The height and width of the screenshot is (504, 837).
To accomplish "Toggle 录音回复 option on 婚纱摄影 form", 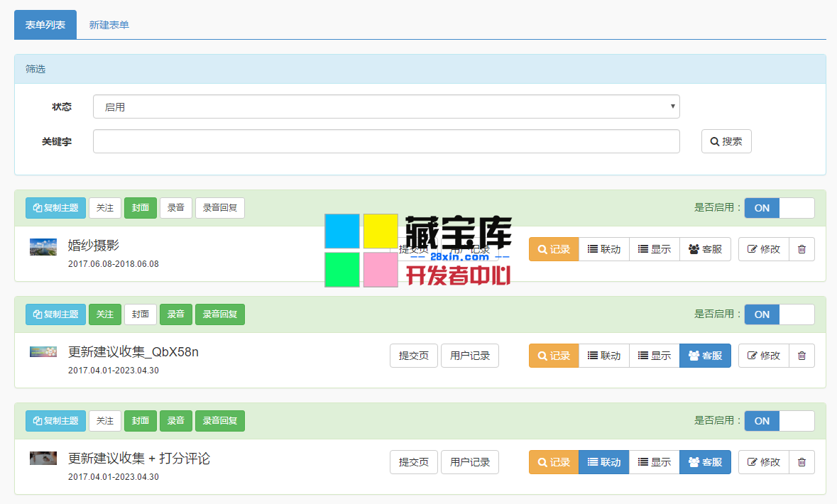I will (x=220, y=208).
